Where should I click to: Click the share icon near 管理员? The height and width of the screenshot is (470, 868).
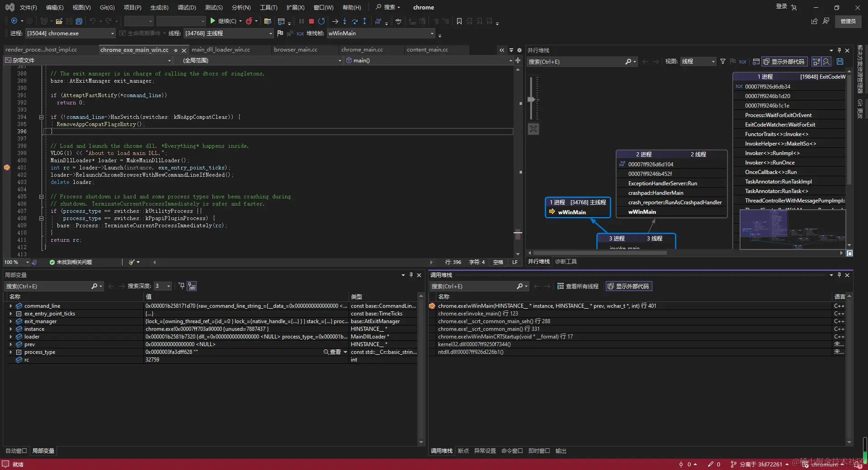814,21
